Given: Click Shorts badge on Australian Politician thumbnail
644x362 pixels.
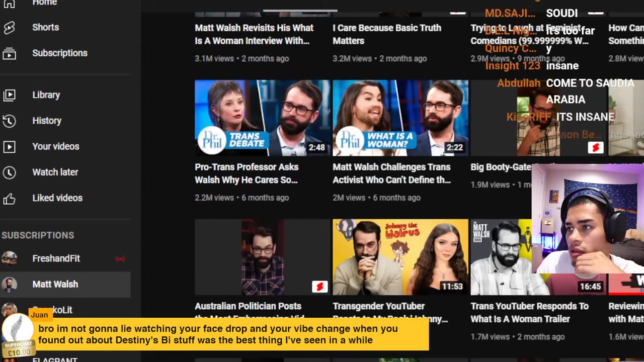Looking at the screenshot, I should point(319,287).
